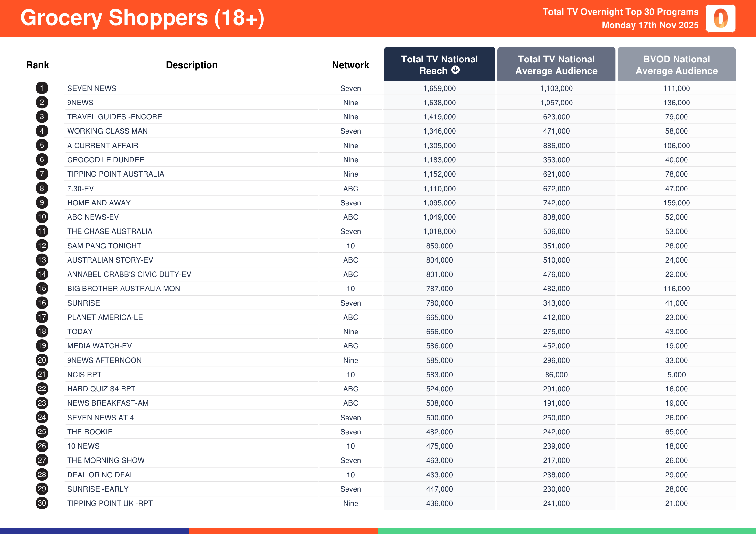Select the rank 30 badge beside TIPPING POINT UK

tap(41, 503)
